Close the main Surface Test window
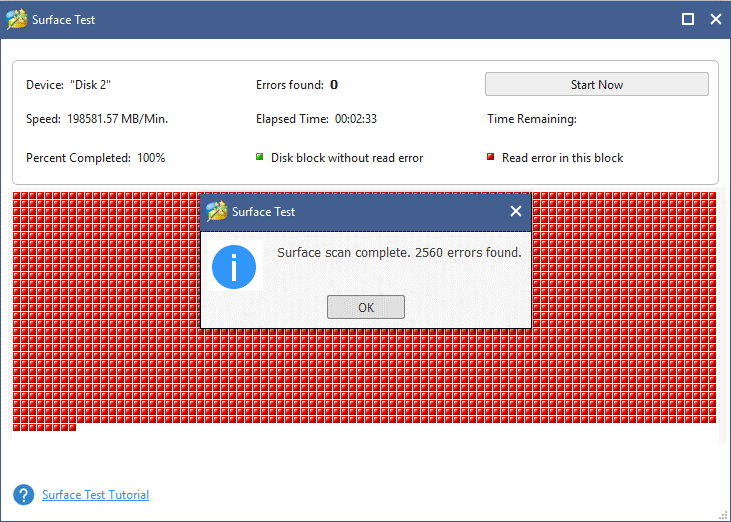Image resolution: width=731 pixels, height=522 pixels. click(715, 19)
